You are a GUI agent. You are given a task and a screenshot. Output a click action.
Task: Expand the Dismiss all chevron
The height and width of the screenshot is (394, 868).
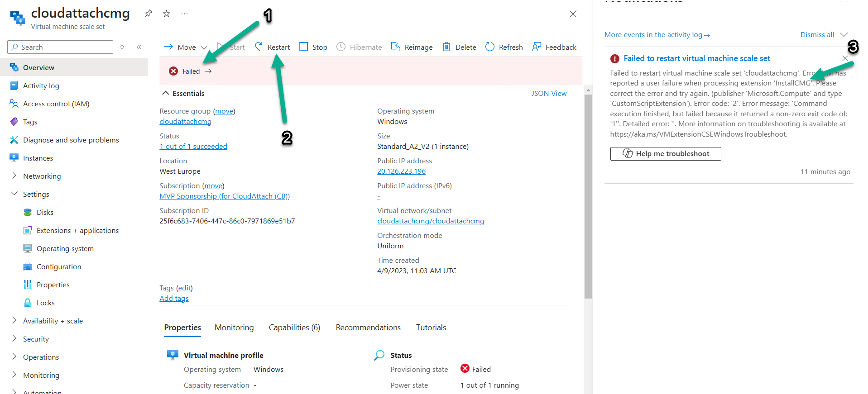(x=844, y=35)
